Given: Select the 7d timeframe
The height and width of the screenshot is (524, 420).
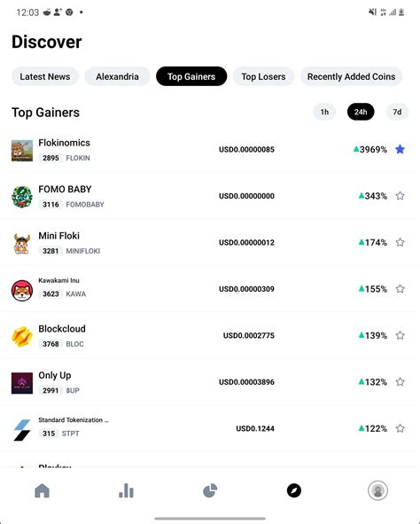Looking at the screenshot, I should pyautogui.click(x=397, y=112).
